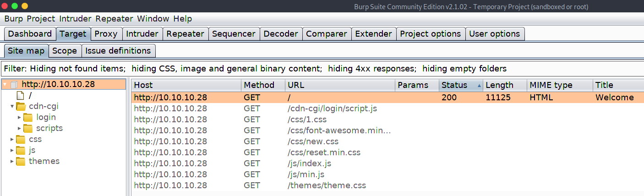Click the js folder icon
This screenshot has width=644, height=196.
pyautogui.click(x=21, y=150)
